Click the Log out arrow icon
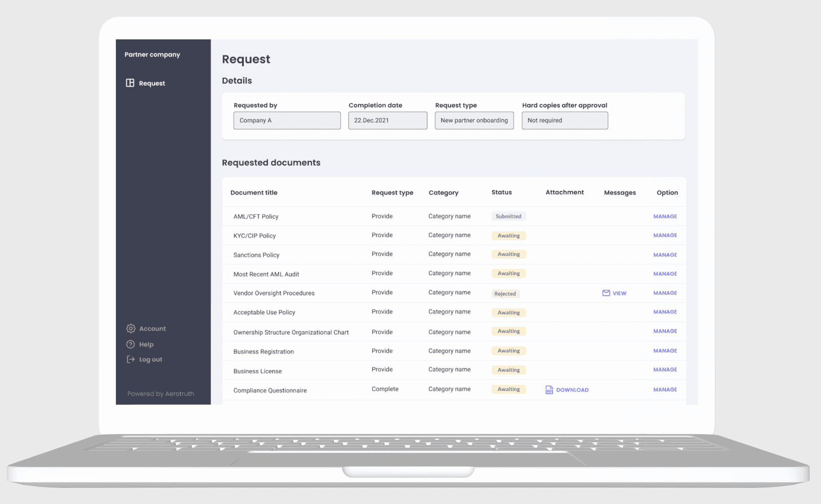821x504 pixels. (131, 359)
